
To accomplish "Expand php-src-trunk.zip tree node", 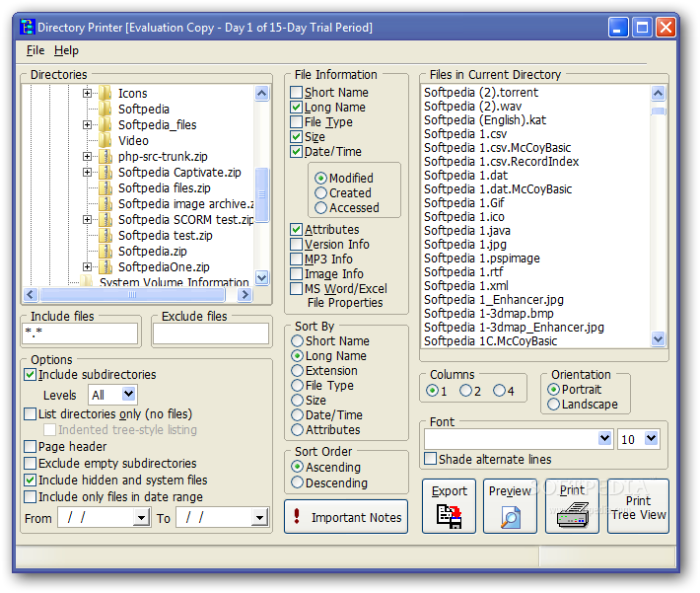I will [x=87, y=157].
